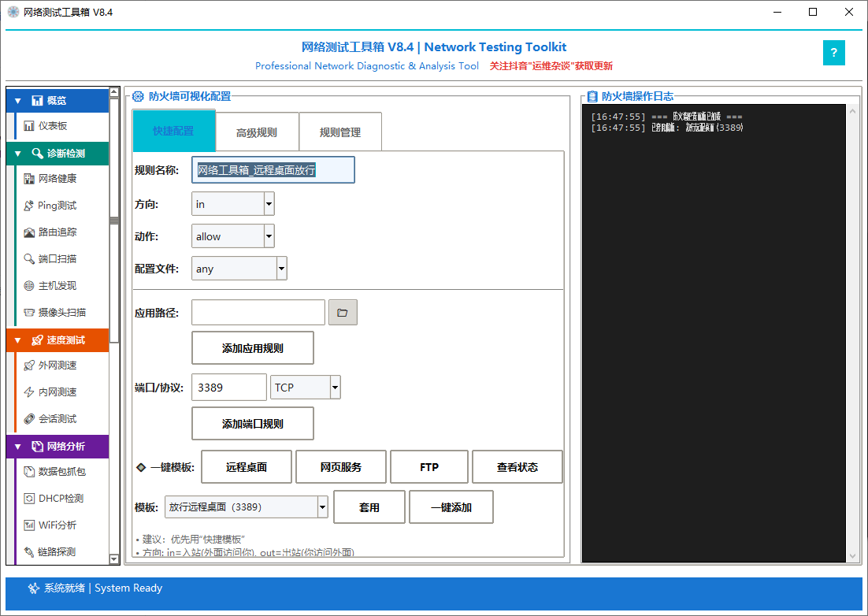Open Ping测试 in the sidebar
The height and width of the screenshot is (616, 868).
62,206
